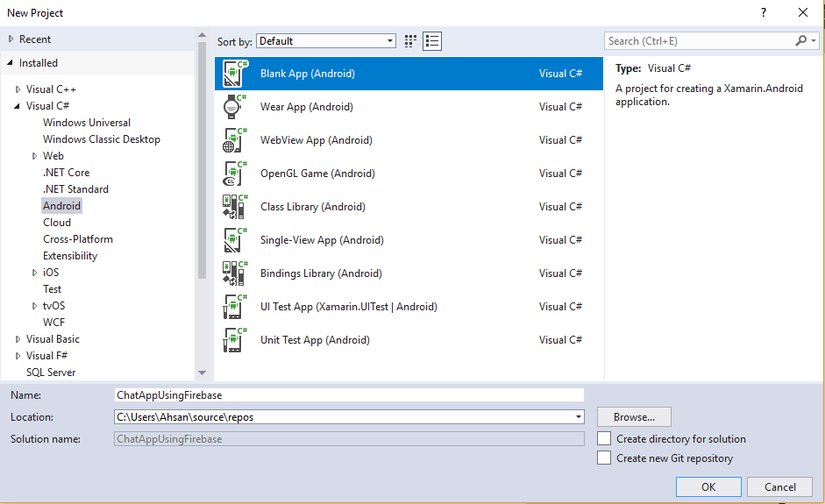Select "WebView App (Android)" template name
This screenshot has height=504, width=825.
[x=316, y=140]
